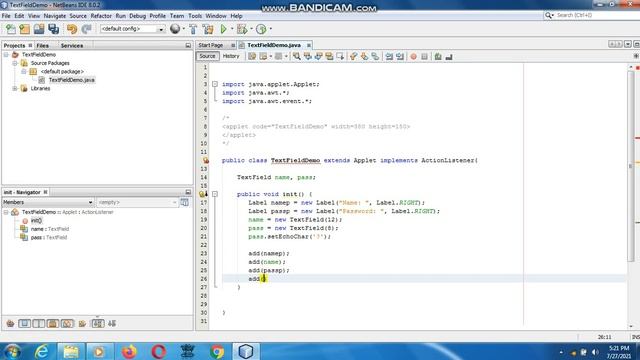The width and height of the screenshot is (640, 360).
Task: Click the Uncomment icon in editor toolbar
Action: tap(449, 56)
